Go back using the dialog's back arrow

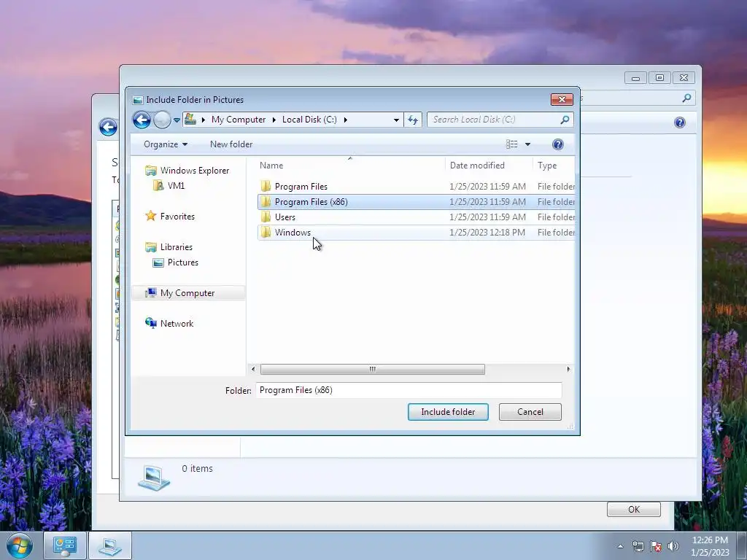[x=142, y=120]
